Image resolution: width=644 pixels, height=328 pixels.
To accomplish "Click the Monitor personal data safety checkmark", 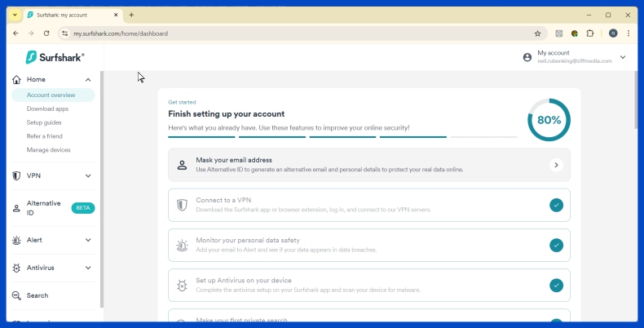I will [x=556, y=245].
